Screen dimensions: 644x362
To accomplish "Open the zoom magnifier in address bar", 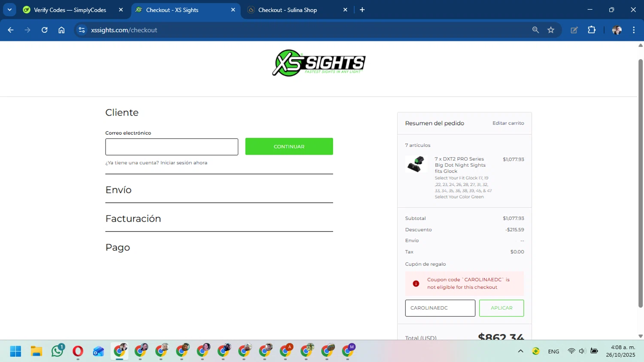I will 535,30.
